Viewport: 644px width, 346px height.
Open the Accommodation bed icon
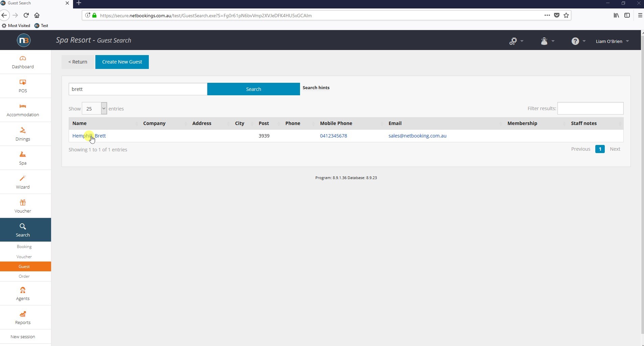(x=23, y=106)
